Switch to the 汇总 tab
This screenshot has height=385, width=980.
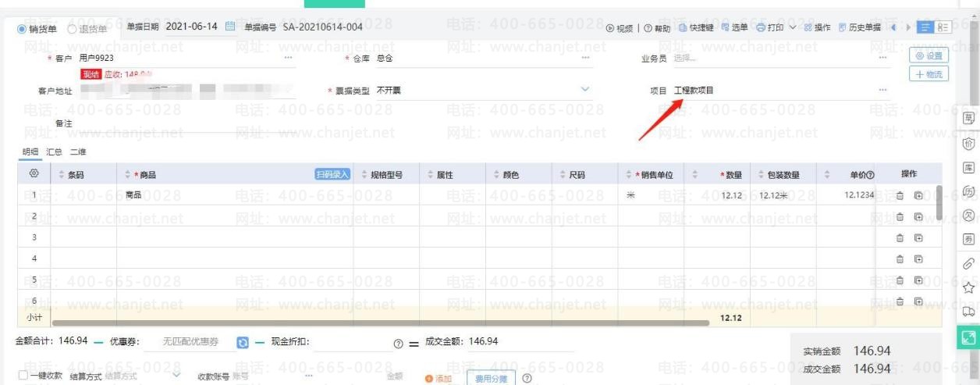coord(54,152)
